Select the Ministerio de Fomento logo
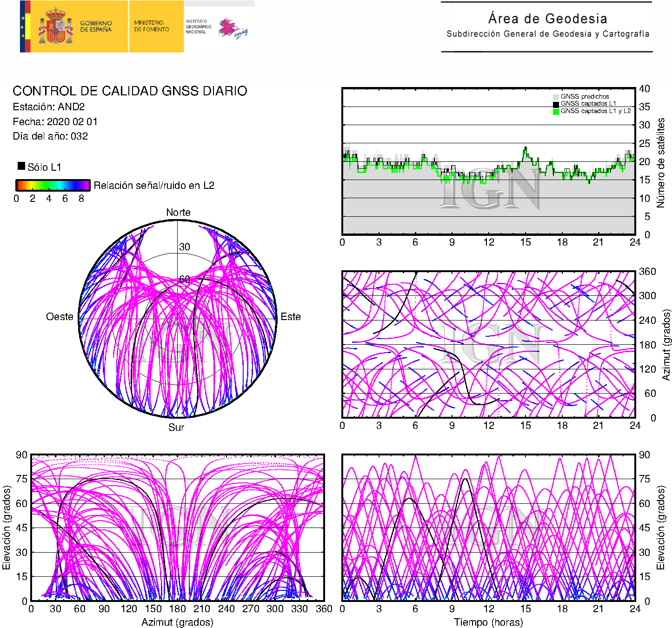This screenshot has width=672, height=628. [152, 26]
